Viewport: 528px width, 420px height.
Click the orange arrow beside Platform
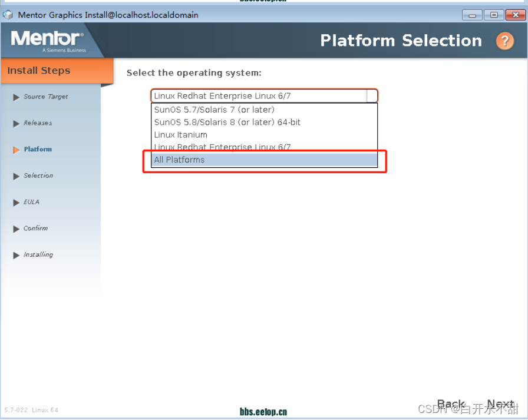(x=16, y=150)
